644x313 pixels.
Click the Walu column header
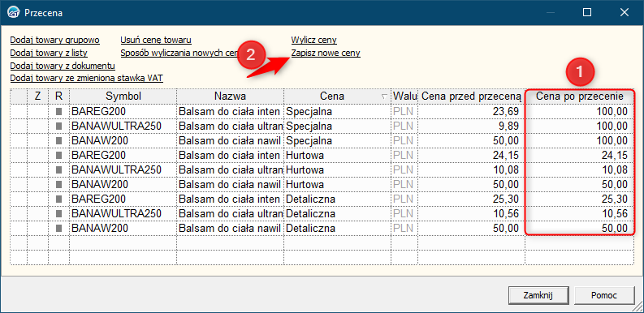coord(404,96)
